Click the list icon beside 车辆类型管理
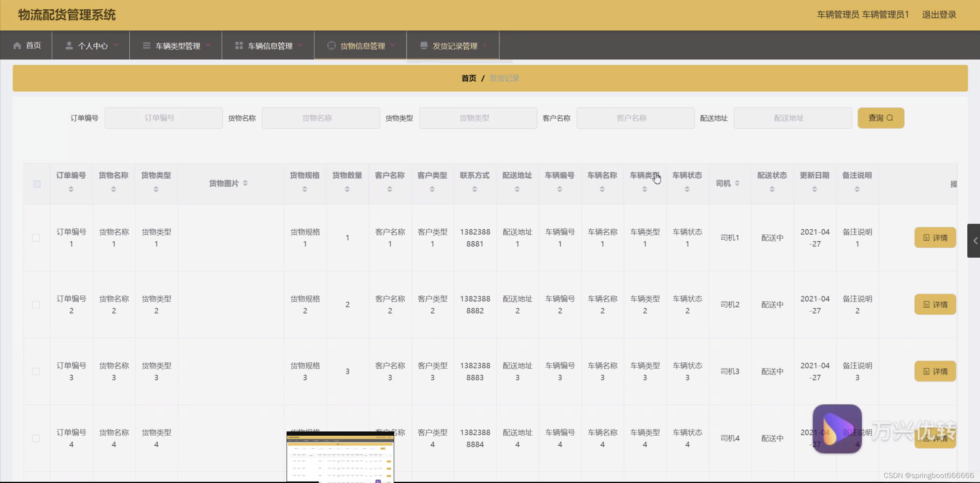This screenshot has width=980, height=483. click(146, 46)
